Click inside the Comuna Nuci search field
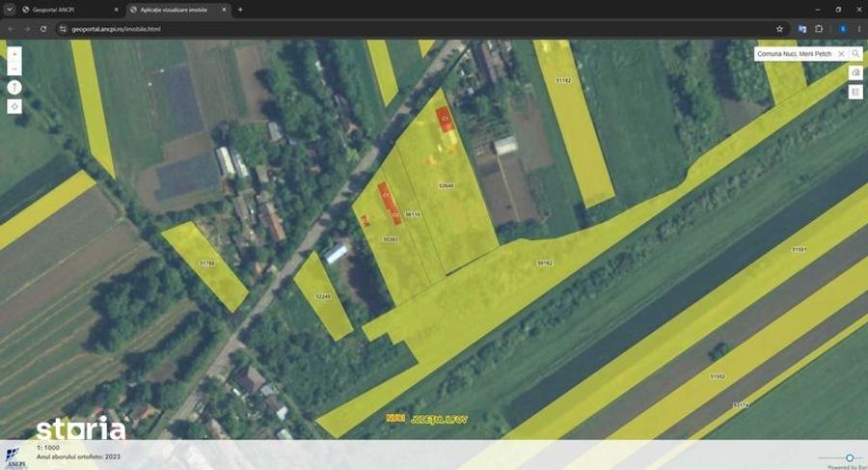This screenshot has height=470, width=868. pyautogui.click(x=795, y=54)
